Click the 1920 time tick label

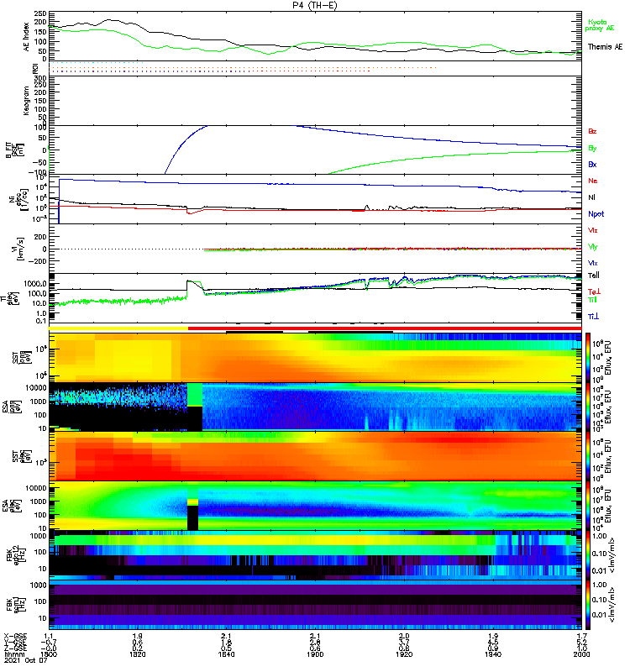[x=404, y=654]
